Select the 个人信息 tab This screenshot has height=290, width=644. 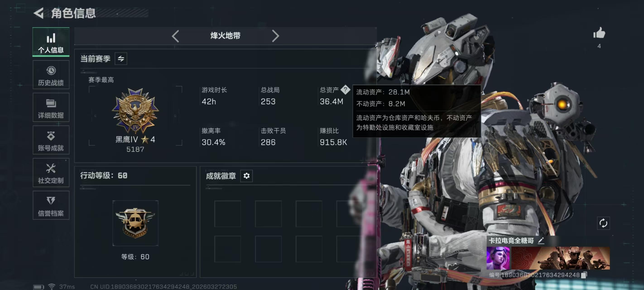[x=51, y=42]
